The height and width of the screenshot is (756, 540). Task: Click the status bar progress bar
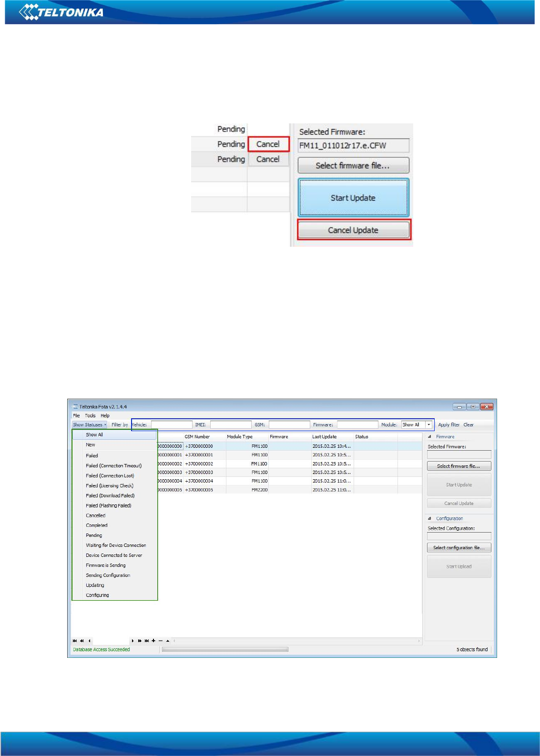[x=225, y=649]
